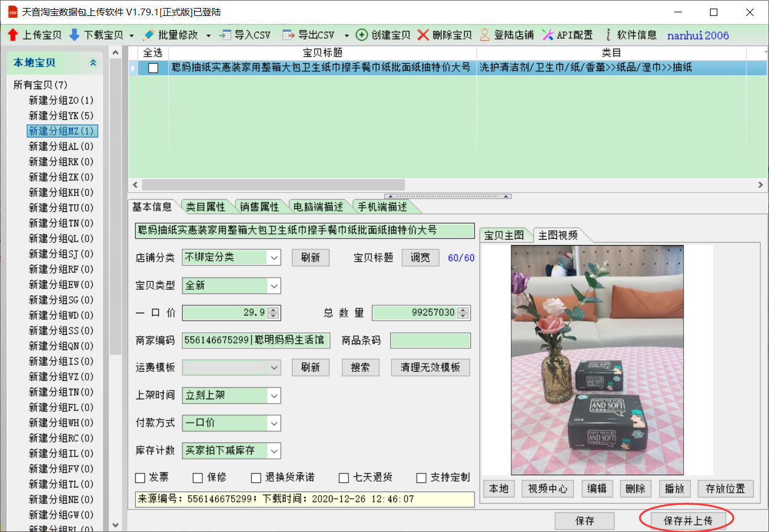769x532 pixels.
Task: Click the 导出CSV toolbar icon
Action: pos(289,35)
